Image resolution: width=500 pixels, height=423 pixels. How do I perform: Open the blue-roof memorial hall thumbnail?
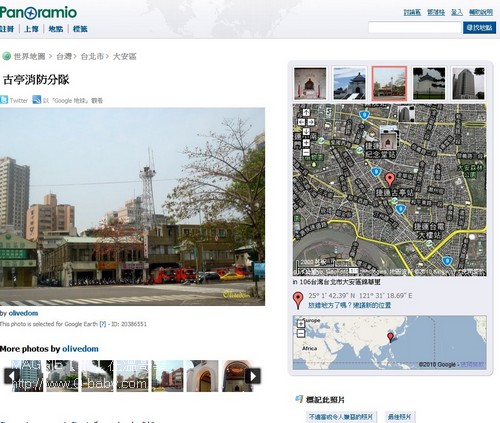tap(349, 83)
